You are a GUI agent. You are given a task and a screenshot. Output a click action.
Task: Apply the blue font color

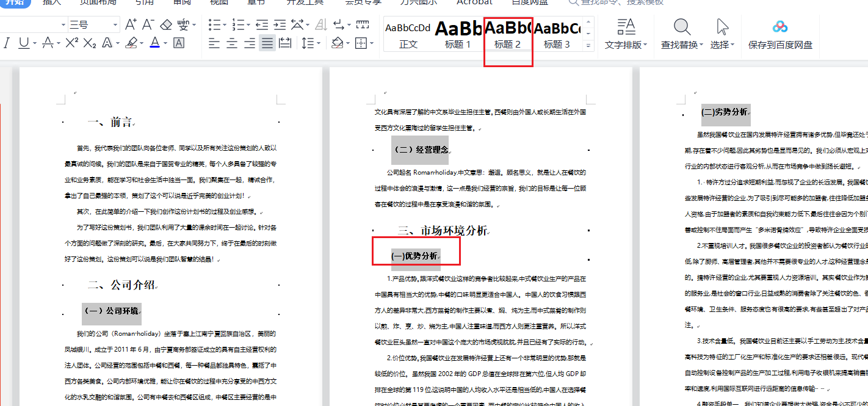click(154, 43)
